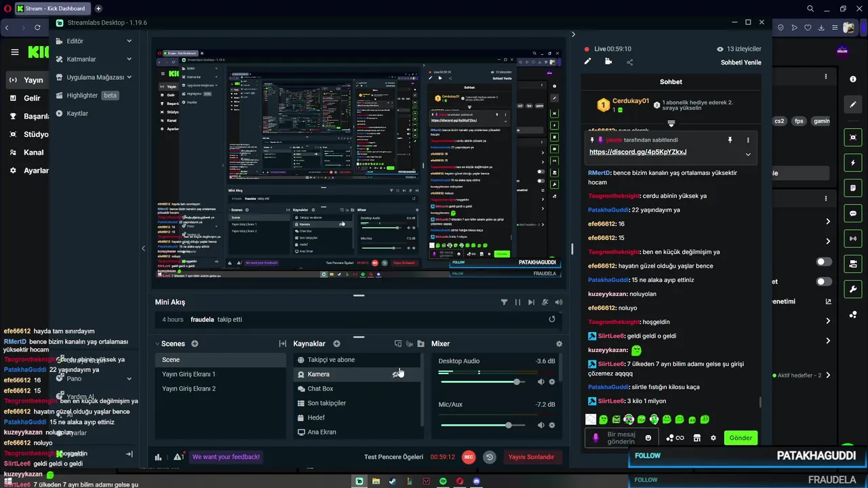Collapse the gift leaderboard handle
The height and width of the screenshot is (488, 868).
pyautogui.click(x=671, y=124)
